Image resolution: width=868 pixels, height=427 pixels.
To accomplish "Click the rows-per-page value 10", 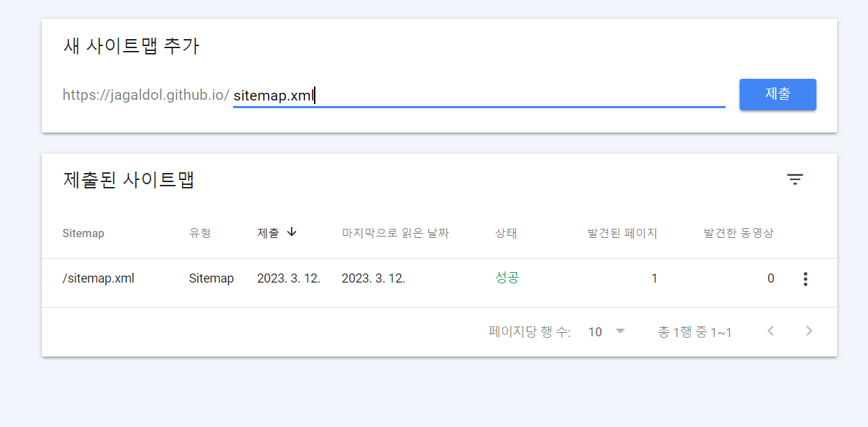I will click(x=595, y=332).
